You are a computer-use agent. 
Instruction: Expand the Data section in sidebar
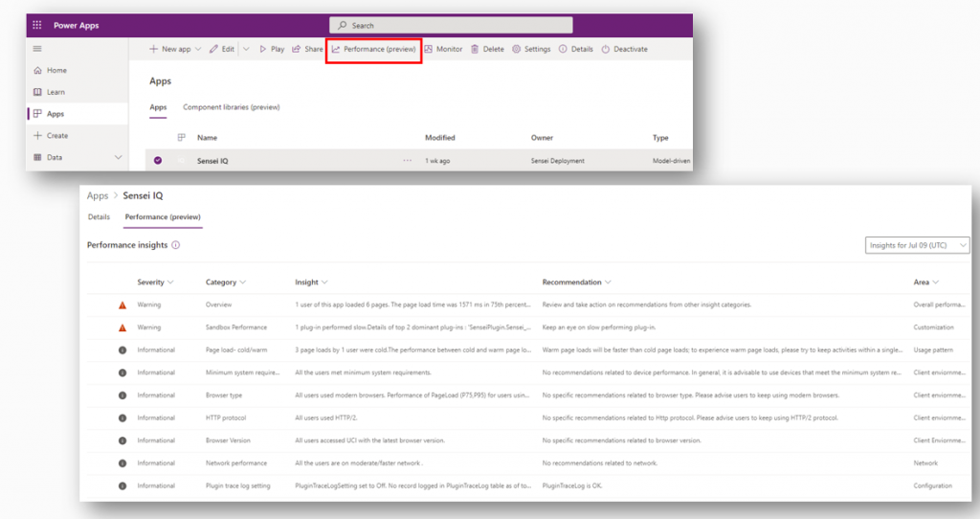118,158
